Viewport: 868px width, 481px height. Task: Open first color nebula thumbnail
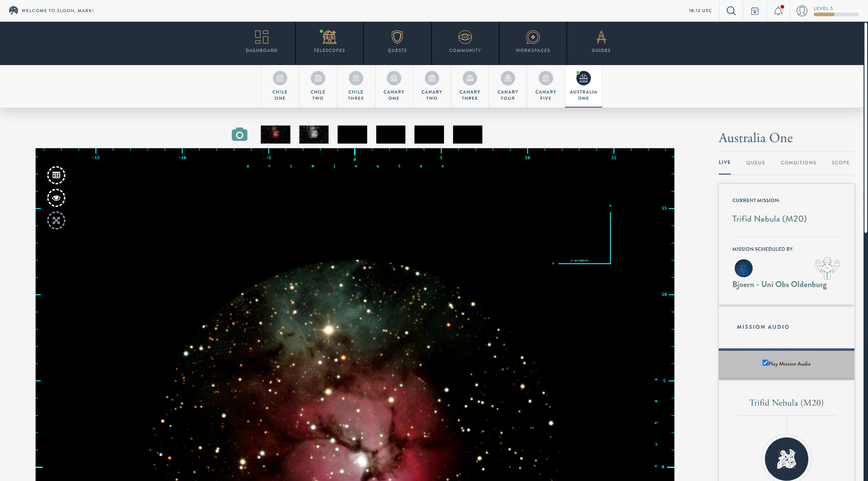[x=276, y=134]
